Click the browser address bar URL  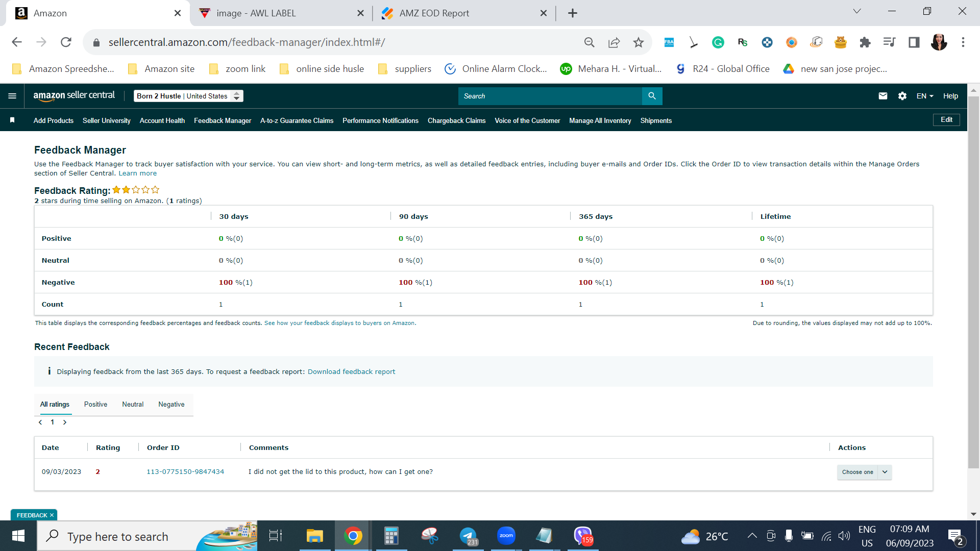pyautogui.click(x=247, y=42)
